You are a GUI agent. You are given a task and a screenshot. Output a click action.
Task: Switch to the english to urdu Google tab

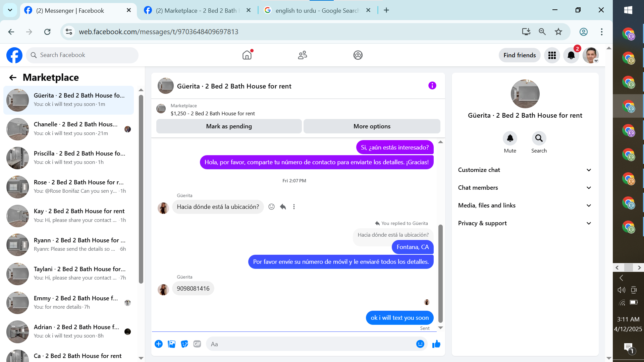coord(317,11)
